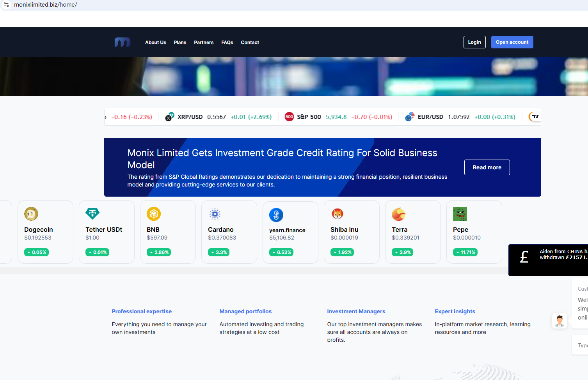Click the Cardano coin icon

215,214
